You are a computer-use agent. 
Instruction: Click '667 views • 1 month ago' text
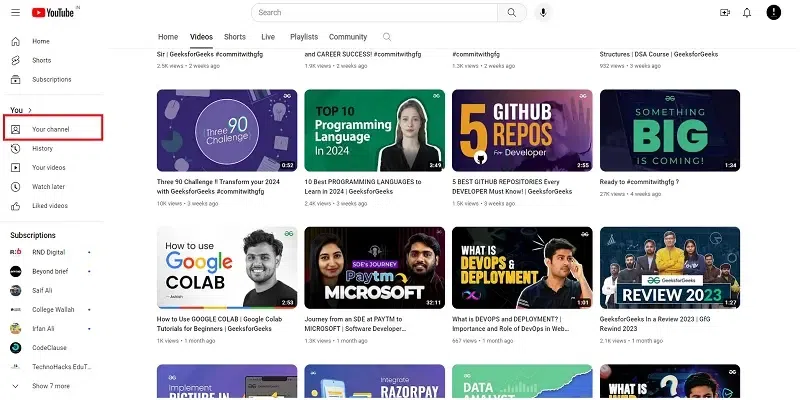pos(483,341)
